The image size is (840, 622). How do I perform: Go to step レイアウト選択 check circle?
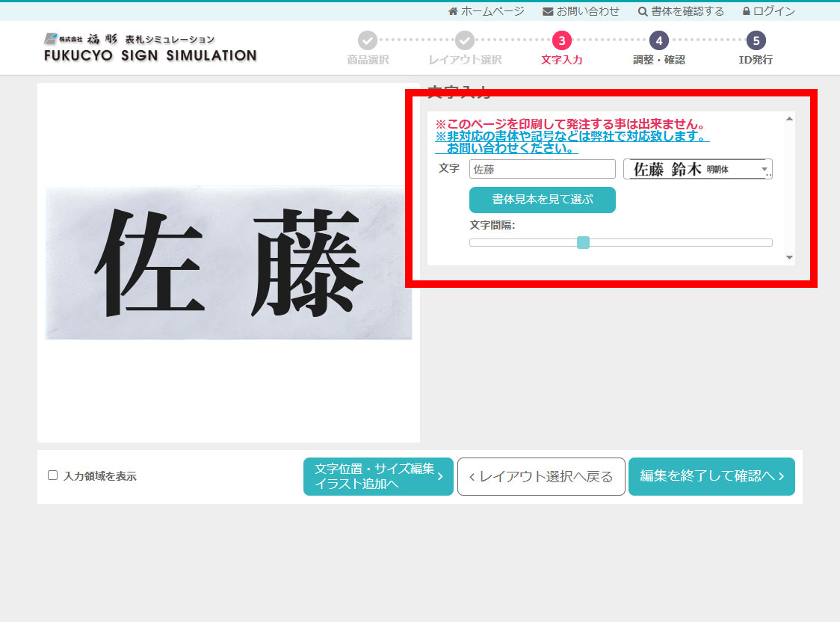464,40
